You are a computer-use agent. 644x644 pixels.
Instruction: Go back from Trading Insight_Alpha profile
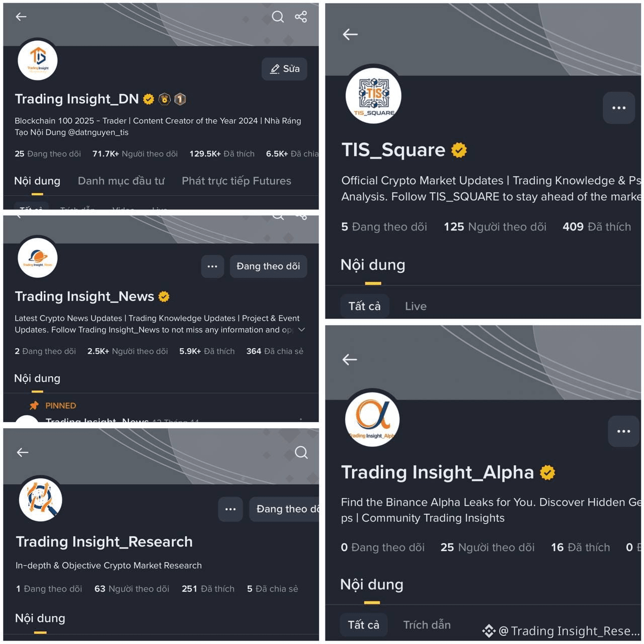pos(350,359)
